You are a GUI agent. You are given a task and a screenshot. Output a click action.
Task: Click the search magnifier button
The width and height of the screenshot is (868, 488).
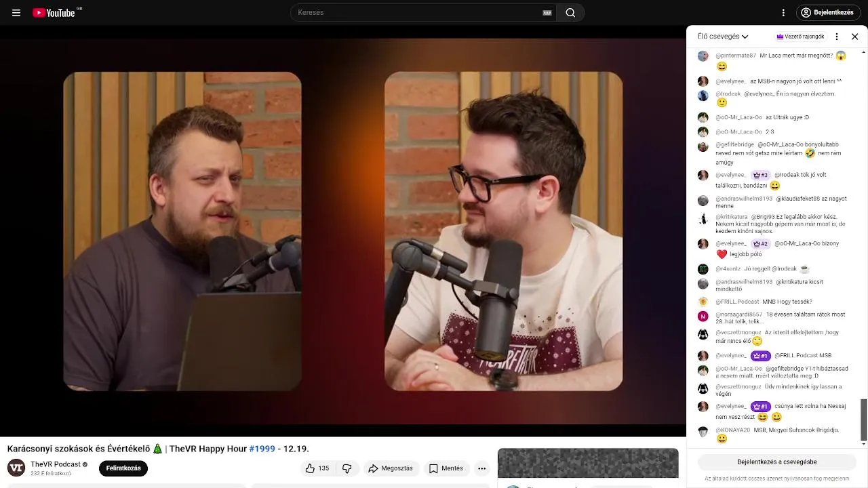[570, 13]
